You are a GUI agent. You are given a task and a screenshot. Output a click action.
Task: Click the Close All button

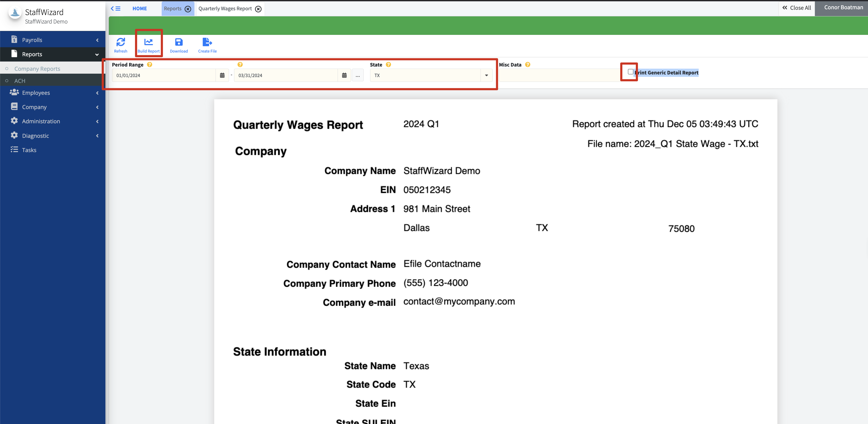coord(797,8)
